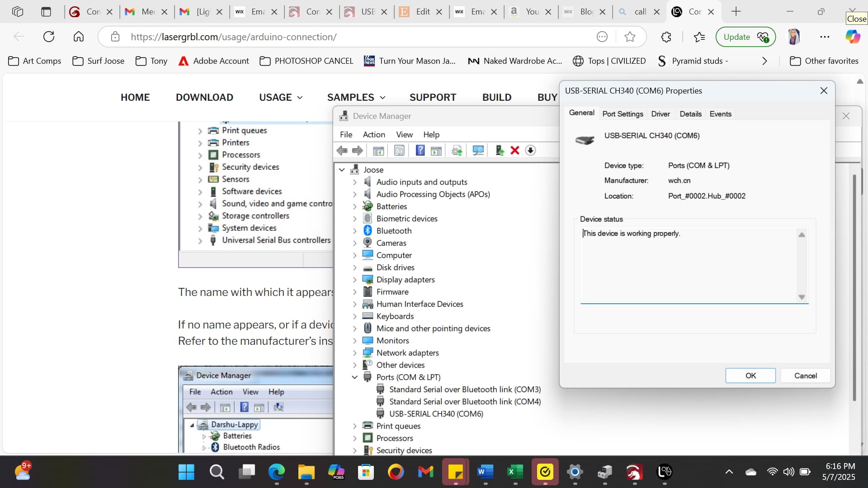Viewport: 868px width, 488px height.
Task: Open the SAMPLES dropdown in site navigation
Action: pyautogui.click(x=356, y=97)
